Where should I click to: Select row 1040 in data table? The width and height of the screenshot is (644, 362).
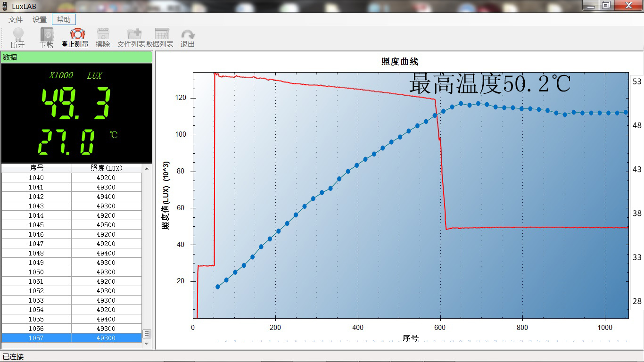(x=72, y=178)
